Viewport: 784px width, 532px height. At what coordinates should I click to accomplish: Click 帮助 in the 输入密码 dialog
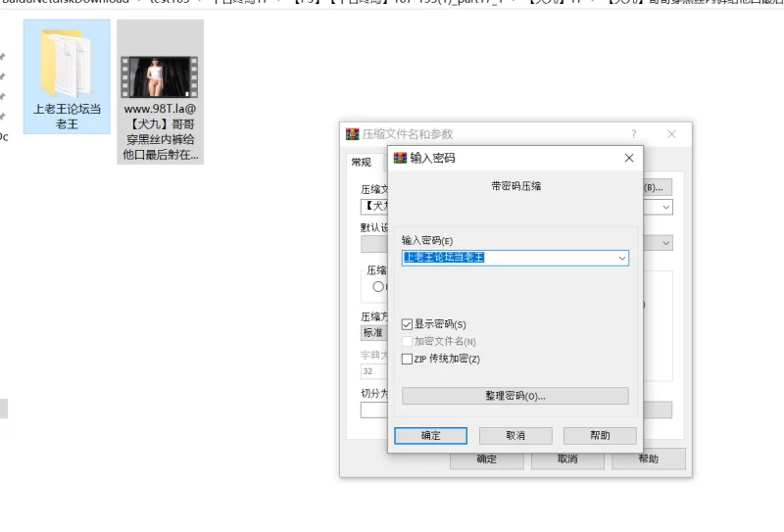tap(600, 436)
